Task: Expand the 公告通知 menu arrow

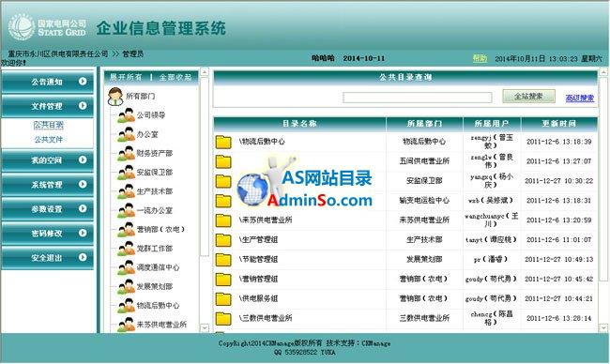Action: point(83,82)
